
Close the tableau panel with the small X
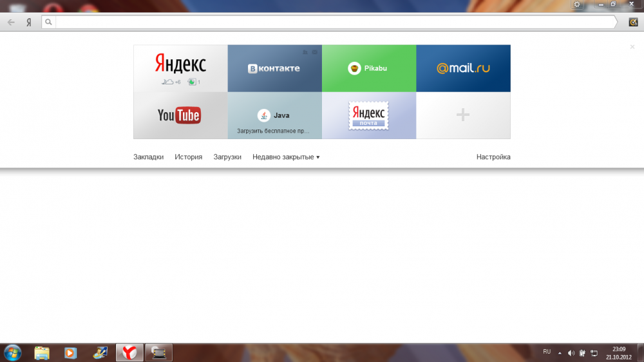(x=632, y=47)
